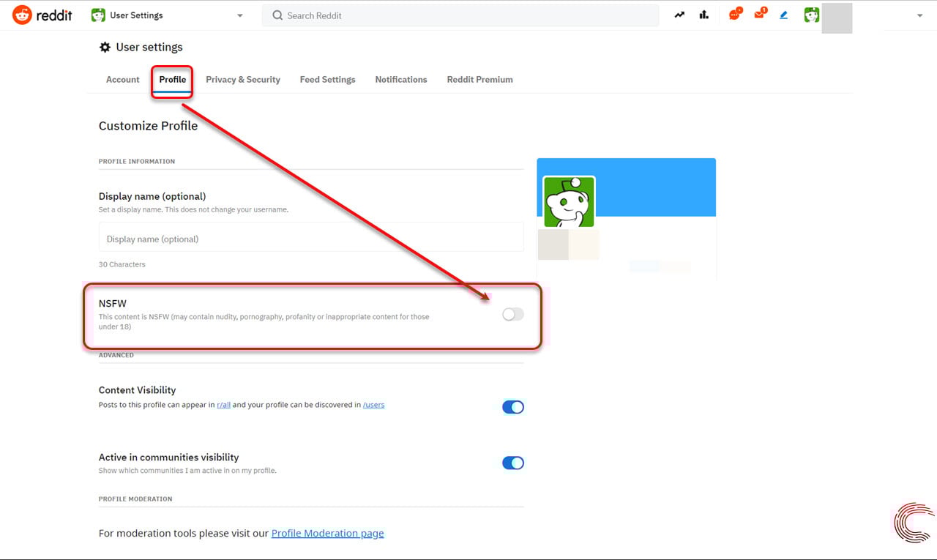The width and height of the screenshot is (937, 560).
Task: Disable Active in communities visibility toggle
Action: click(513, 463)
